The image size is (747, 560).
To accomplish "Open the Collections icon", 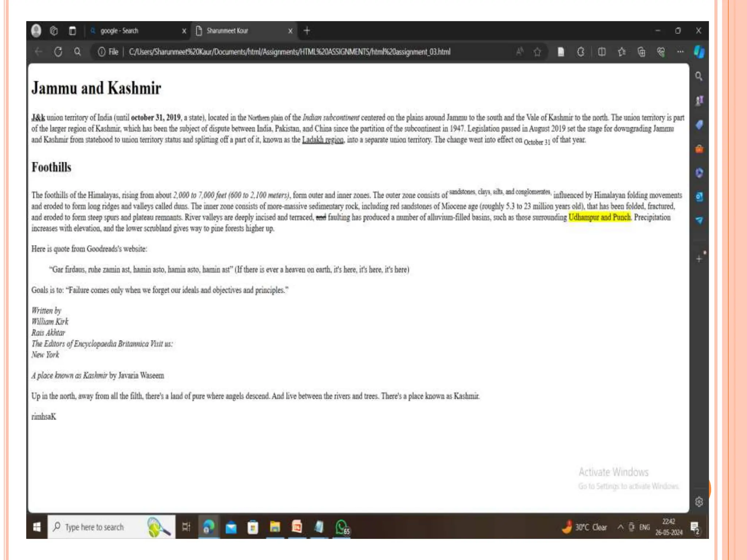I will (x=642, y=52).
